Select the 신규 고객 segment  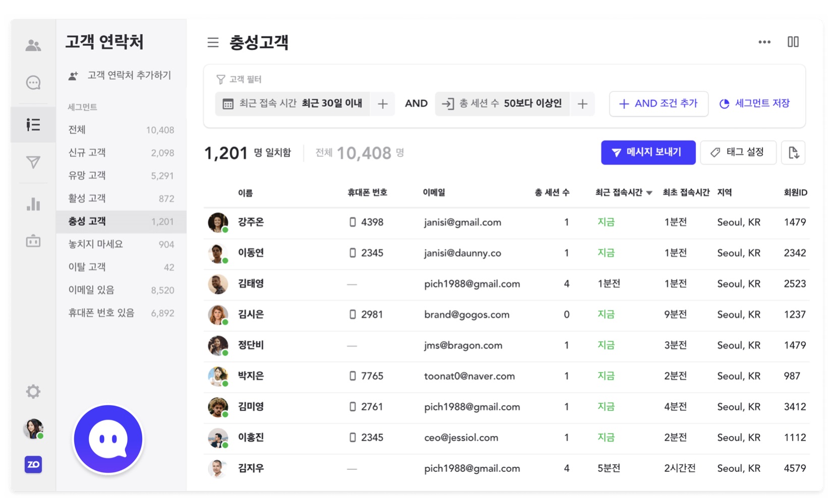pyautogui.click(x=121, y=153)
